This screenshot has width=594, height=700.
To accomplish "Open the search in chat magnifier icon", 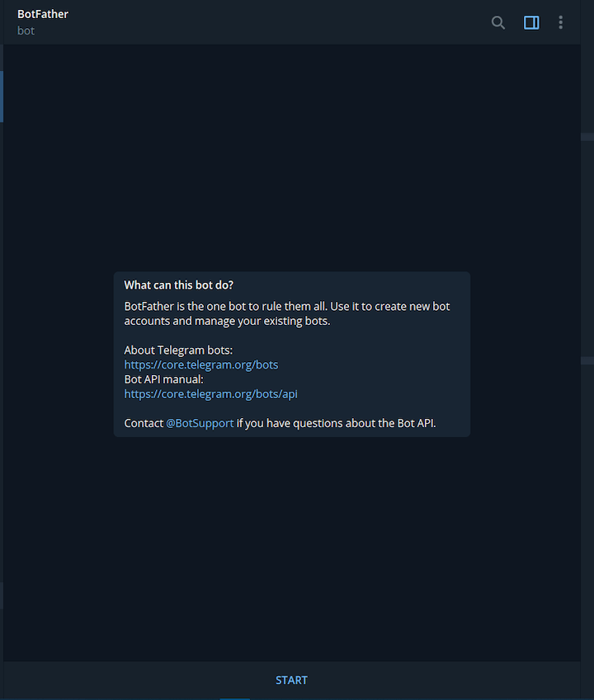I will pos(498,22).
